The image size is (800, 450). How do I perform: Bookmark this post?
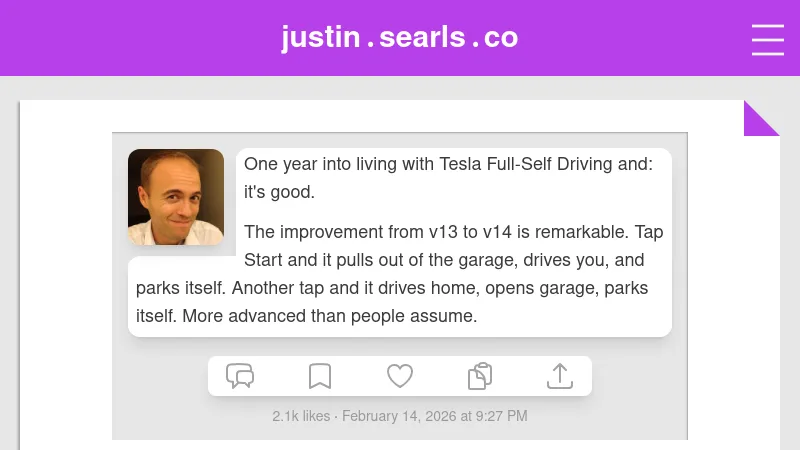[x=320, y=376]
